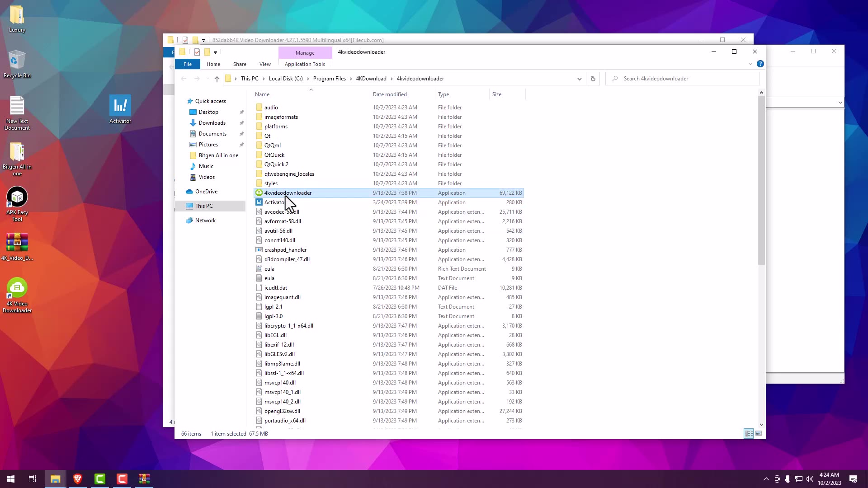Launch Brave browser from the taskbar

(77, 479)
